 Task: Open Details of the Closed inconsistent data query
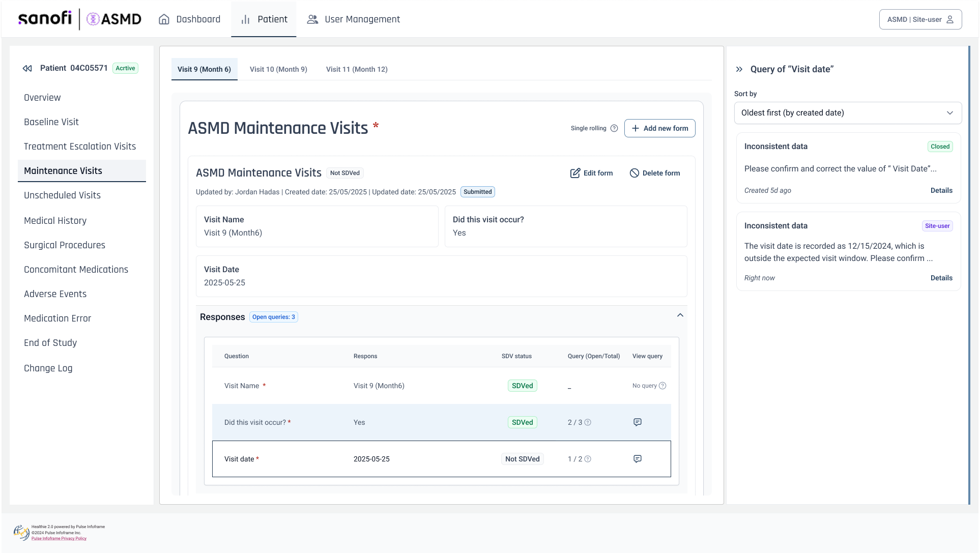(941, 190)
